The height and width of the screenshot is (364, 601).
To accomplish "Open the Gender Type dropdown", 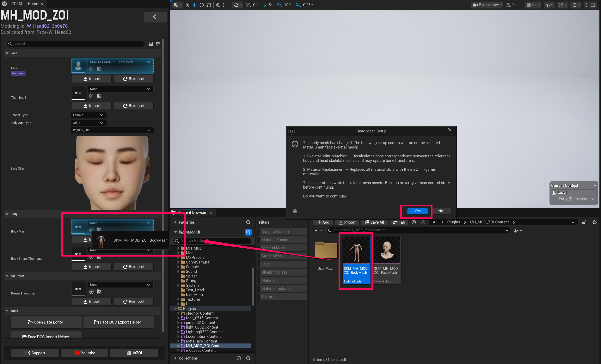I will point(88,115).
